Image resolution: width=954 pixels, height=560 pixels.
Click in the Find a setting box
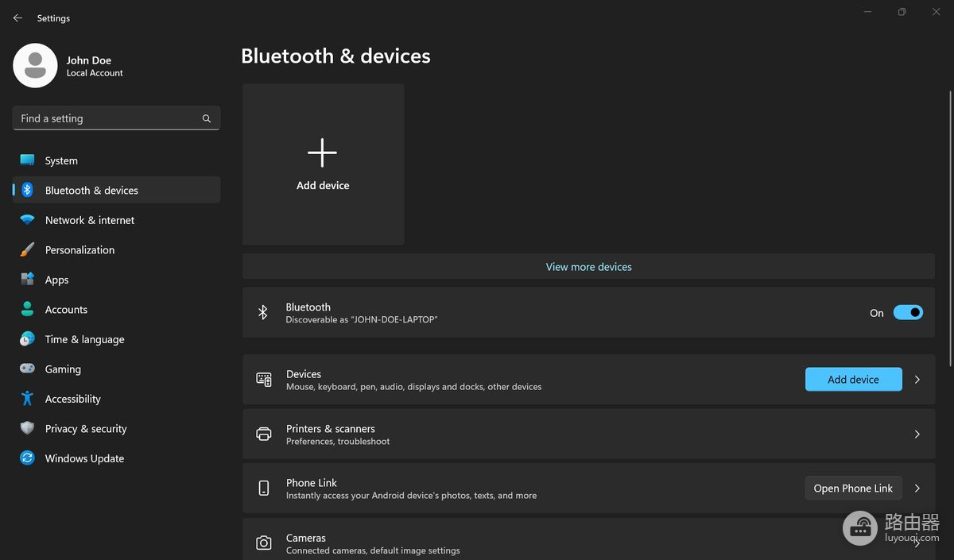click(x=116, y=118)
